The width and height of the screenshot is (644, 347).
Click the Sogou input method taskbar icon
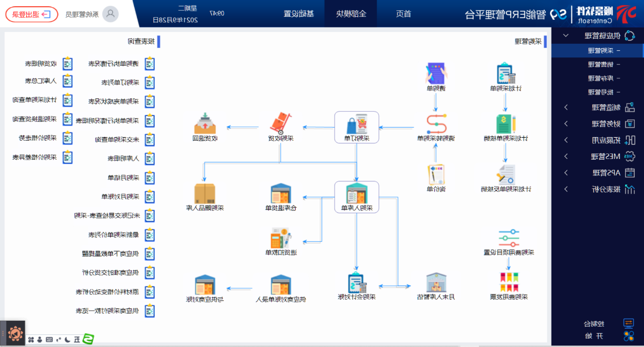pos(88,338)
